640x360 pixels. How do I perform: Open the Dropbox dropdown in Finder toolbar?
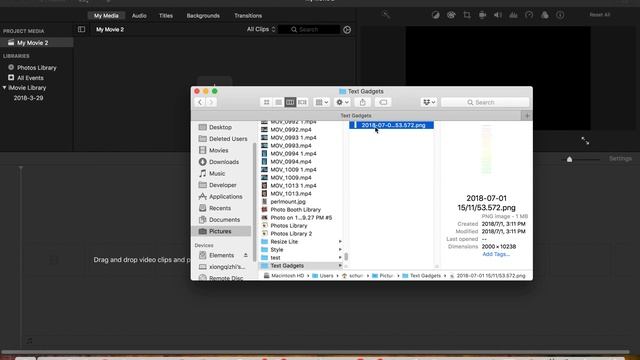(429, 102)
